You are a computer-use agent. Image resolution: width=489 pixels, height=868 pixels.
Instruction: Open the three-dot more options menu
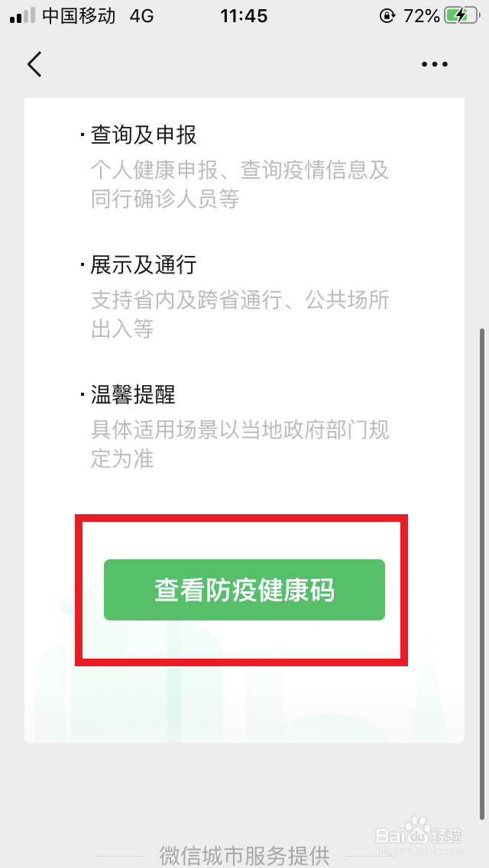pos(434,65)
